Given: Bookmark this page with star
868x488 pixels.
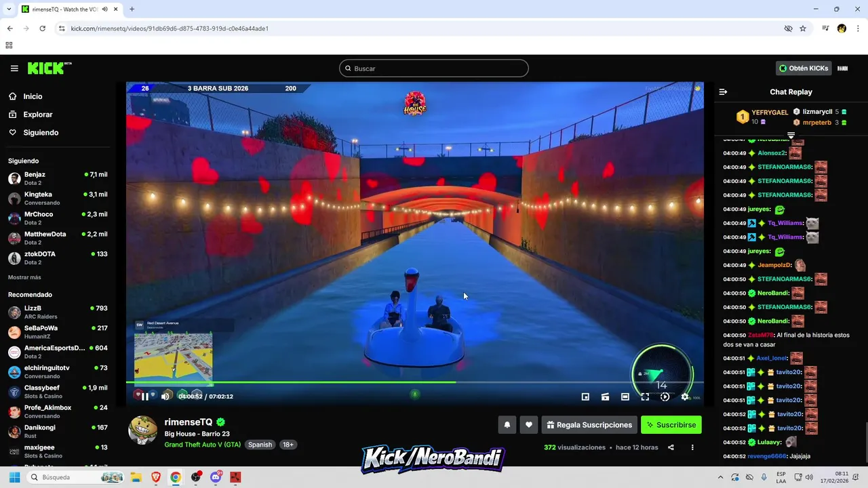Looking at the screenshot, I should [803, 28].
